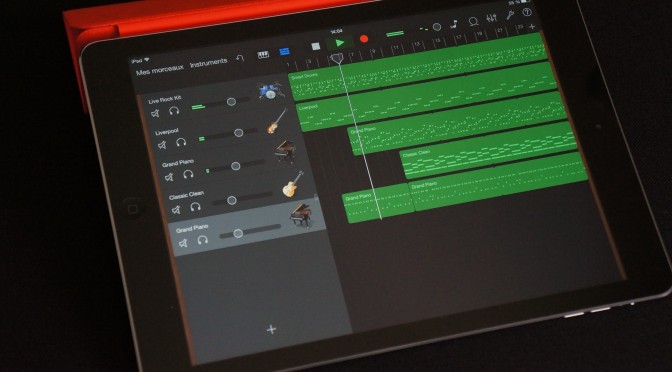Select the Smart Drums green region
Viewport: 672px width, 372px height.
[x=419, y=65]
